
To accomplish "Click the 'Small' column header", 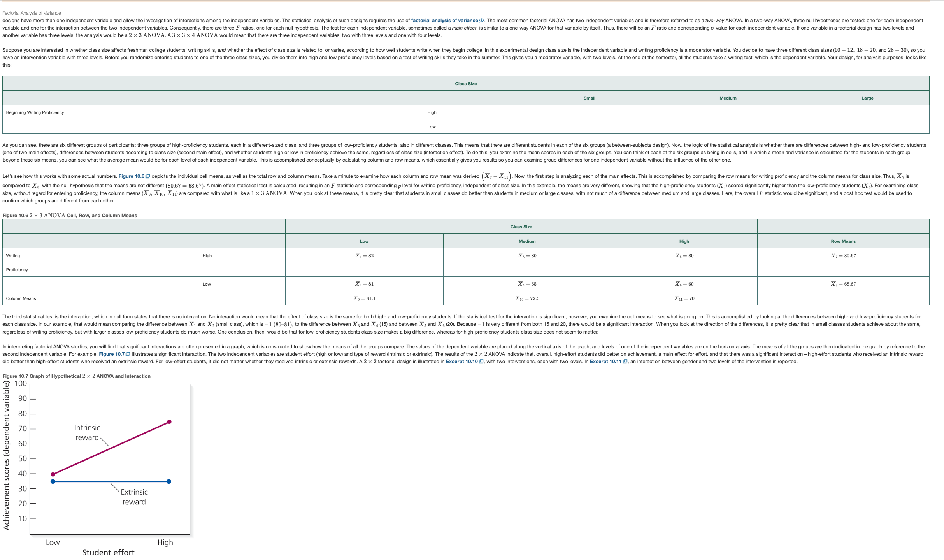I will (589, 98).
